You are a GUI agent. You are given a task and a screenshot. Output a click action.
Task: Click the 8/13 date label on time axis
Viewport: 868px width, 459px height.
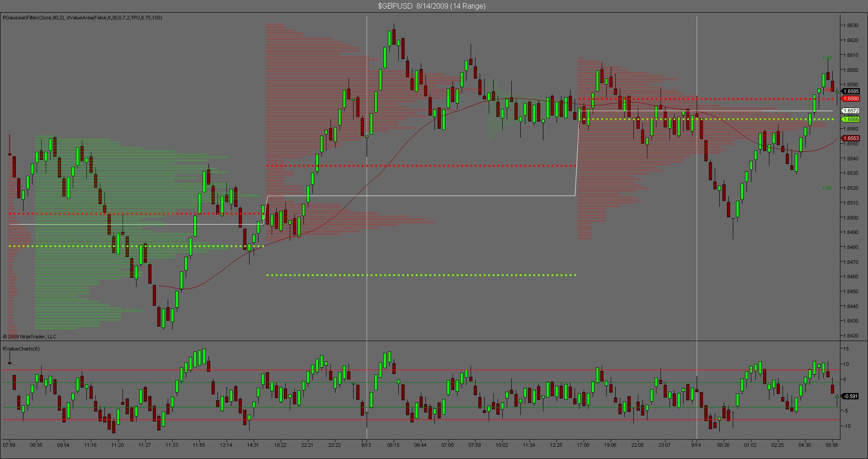[x=366, y=445]
